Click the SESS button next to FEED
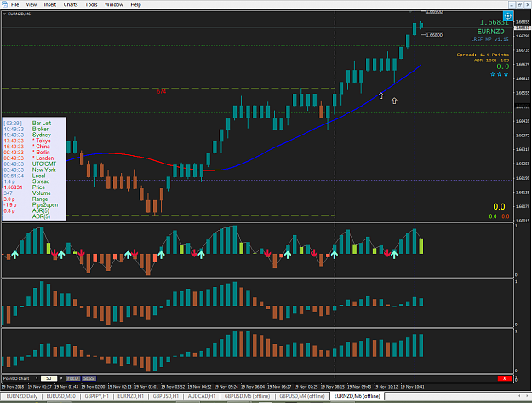The height and width of the screenshot is (403, 532). [x=89, y=378]
